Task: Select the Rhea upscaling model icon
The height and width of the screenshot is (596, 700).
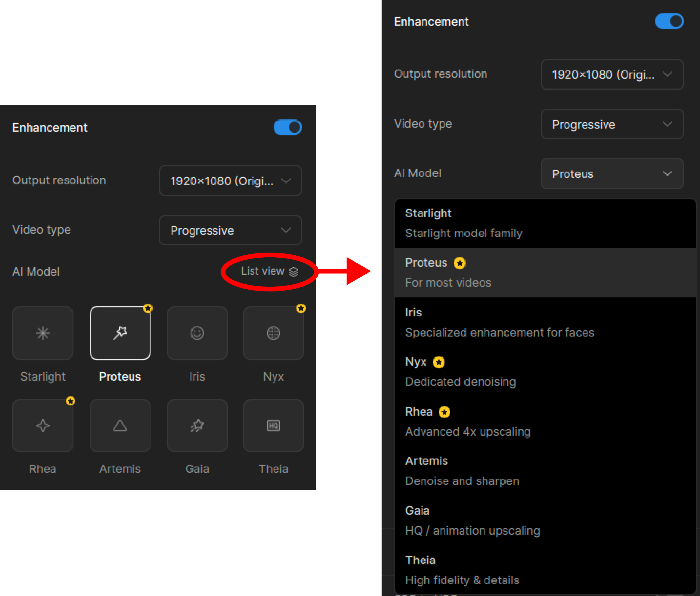Action: pyautogui.click(x=43, y=425)
